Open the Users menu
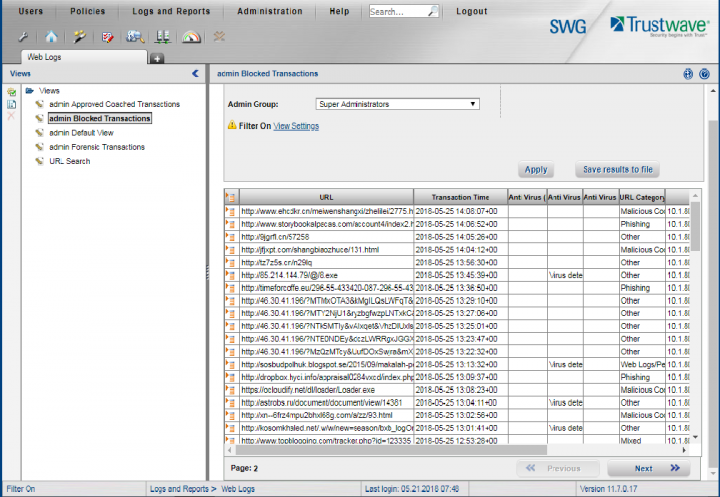Image resolution: width=720 pixels, height=497 pixels. click(31, 11)
